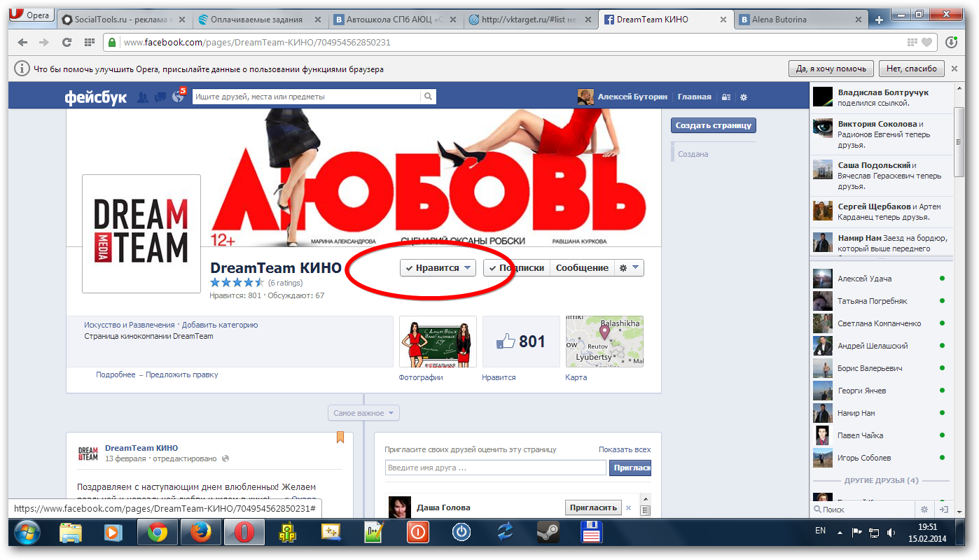979x560 pixels.
Task: Toggle the Подписки subscription button
Action: pyautogui.click(x=516, y=267)
